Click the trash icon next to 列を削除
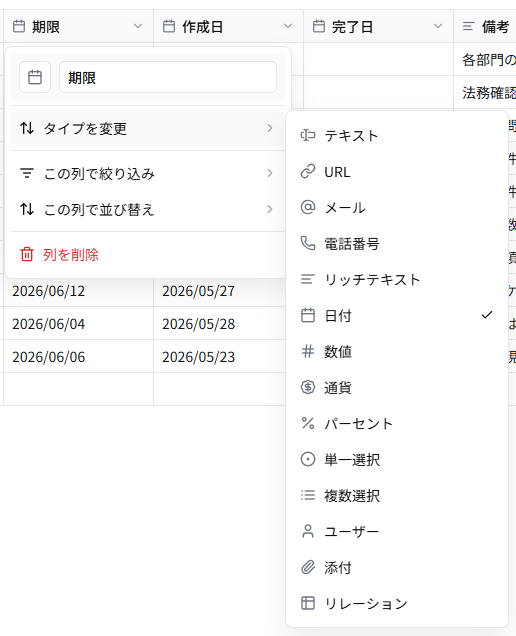 pos(27,254)
